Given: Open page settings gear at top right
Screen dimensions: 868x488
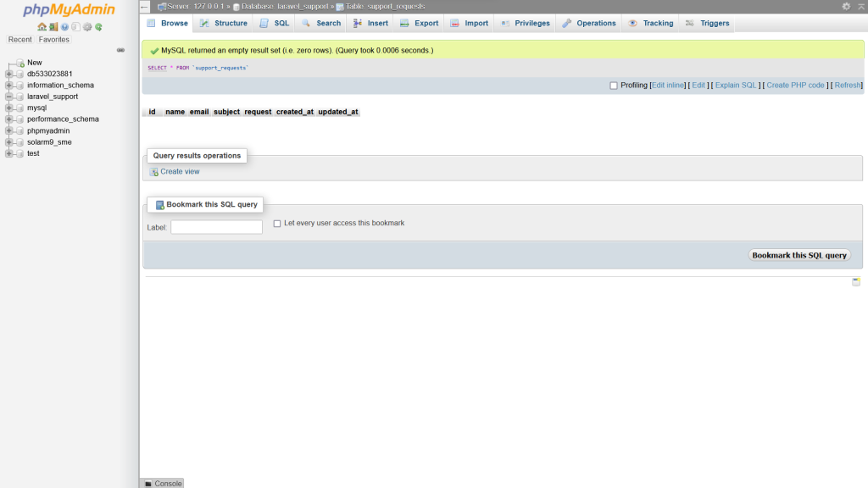Looking at the screenshot, I should pyautogui.click(x=846, y=6).
